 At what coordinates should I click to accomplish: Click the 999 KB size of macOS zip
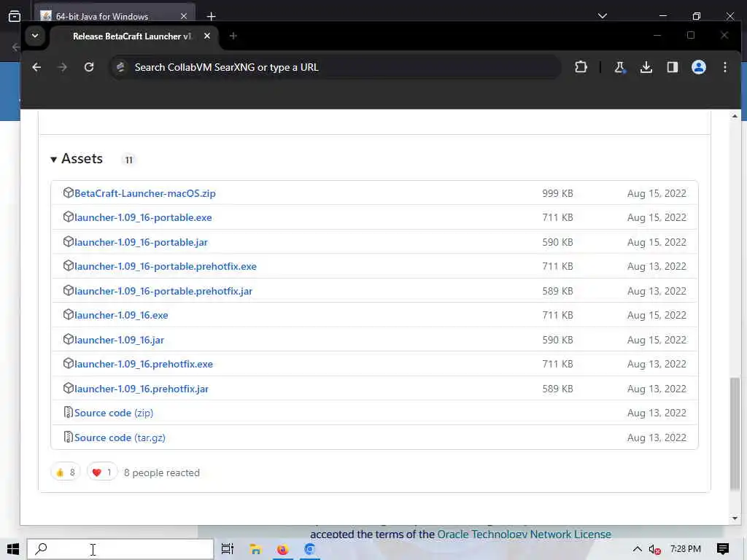[557, 193]
